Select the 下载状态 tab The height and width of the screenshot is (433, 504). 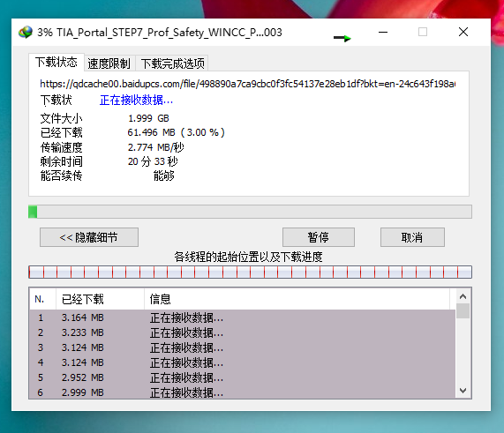pyautogui.click(x=56, y=62)
